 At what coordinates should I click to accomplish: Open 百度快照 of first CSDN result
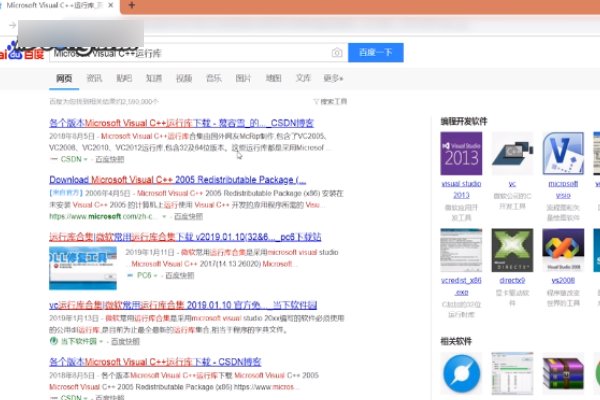point(110,159)
